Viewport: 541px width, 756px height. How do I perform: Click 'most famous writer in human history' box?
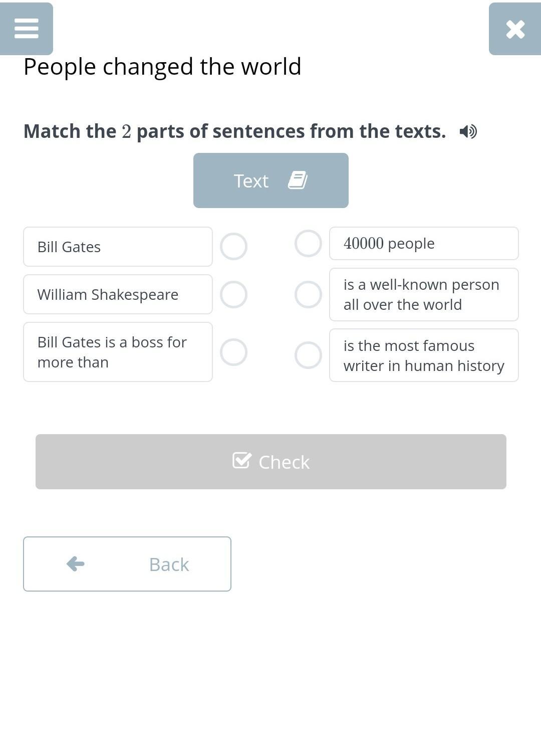click(x=424, y=355)
